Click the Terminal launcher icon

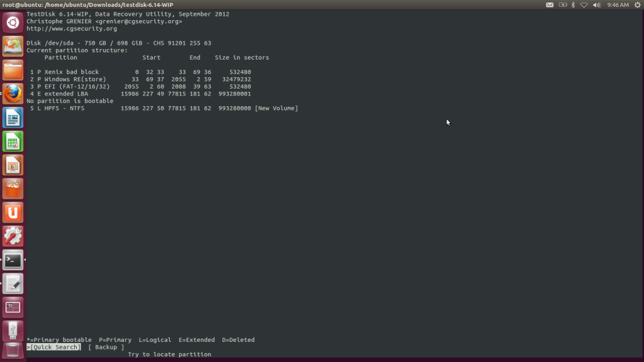tap(13, 260)
